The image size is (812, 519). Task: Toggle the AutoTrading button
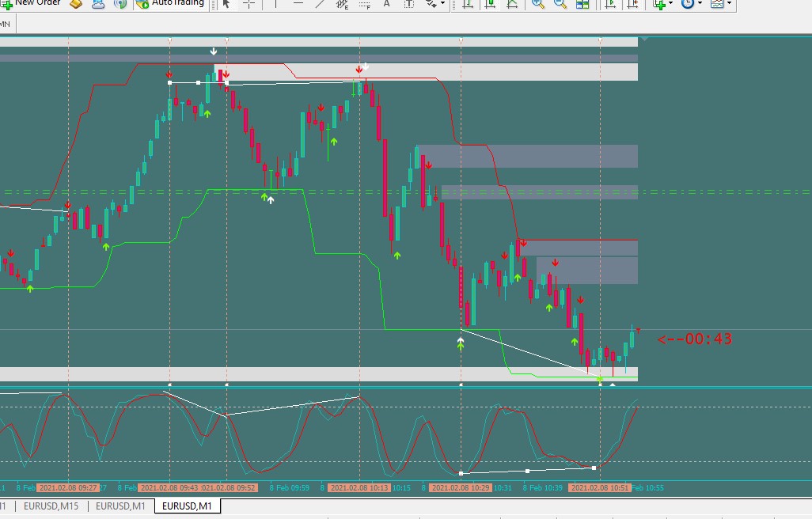[x=170, y=3]
